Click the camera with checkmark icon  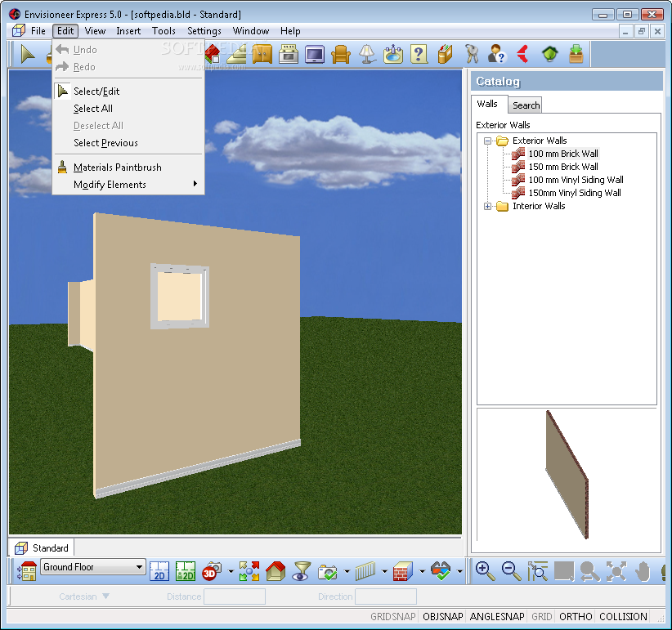(328, 571)
